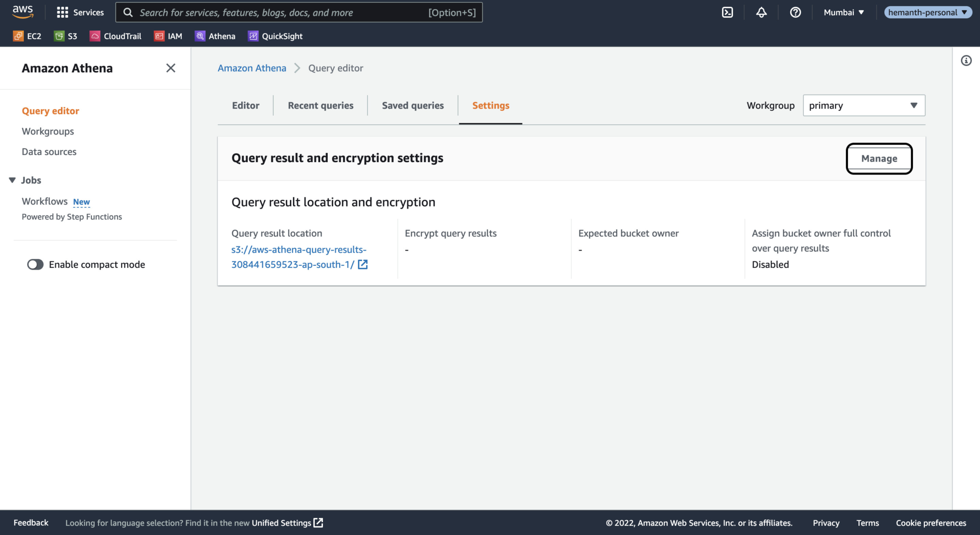Viewport: 980px width, 535px height.
Task: Open the Mumbai region selector
Action: pyautogui.click(x=844, y=12)
